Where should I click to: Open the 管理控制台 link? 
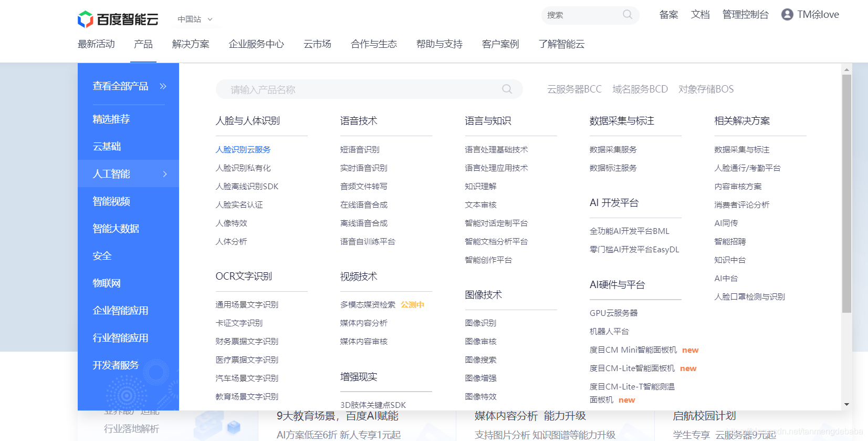point(746,15)
